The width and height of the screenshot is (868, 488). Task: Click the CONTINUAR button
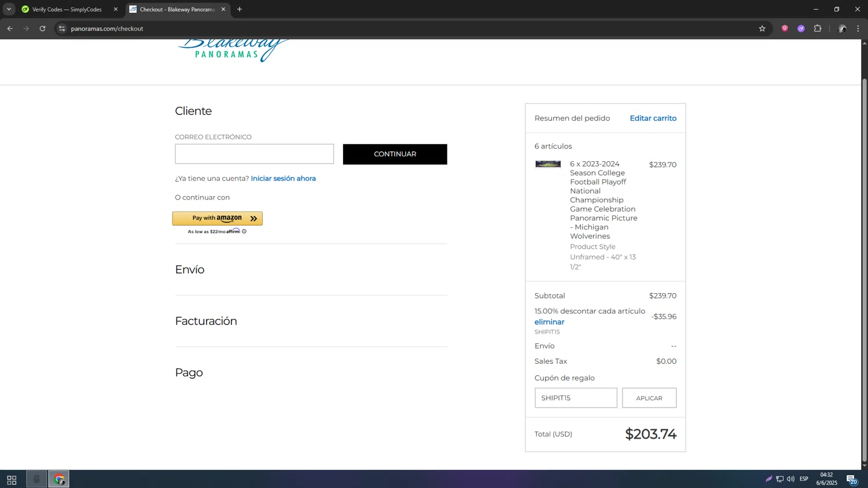(395, 154)
